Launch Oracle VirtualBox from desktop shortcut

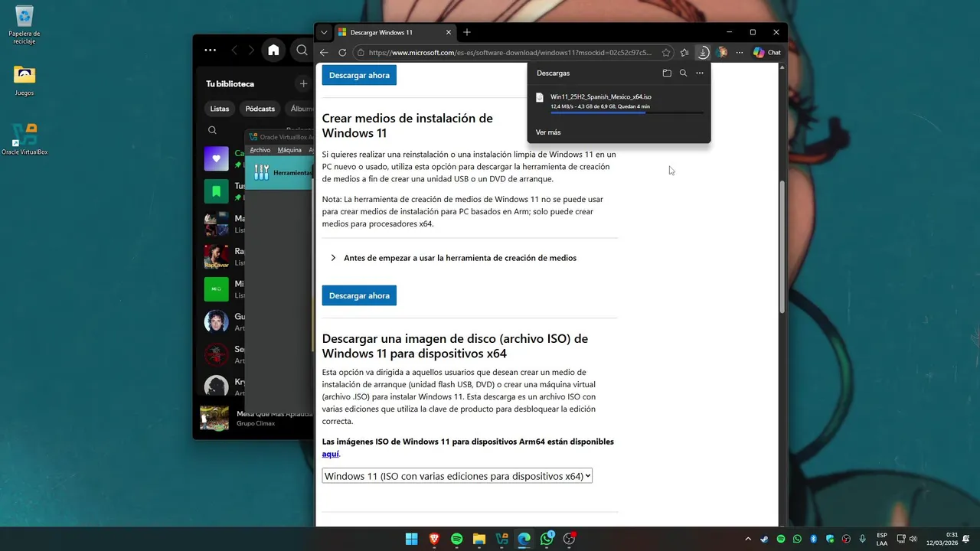click(x=24, y=139)
